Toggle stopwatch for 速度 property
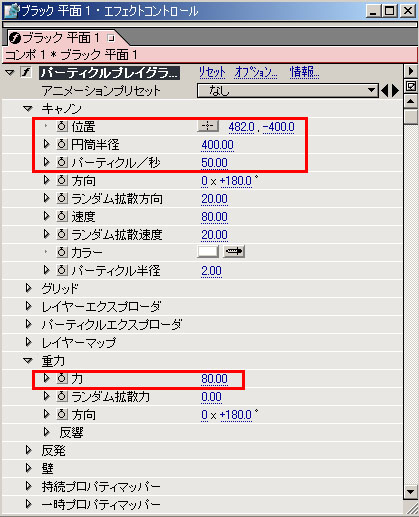The width and height of the screenshot is (419, 517). 62,216
